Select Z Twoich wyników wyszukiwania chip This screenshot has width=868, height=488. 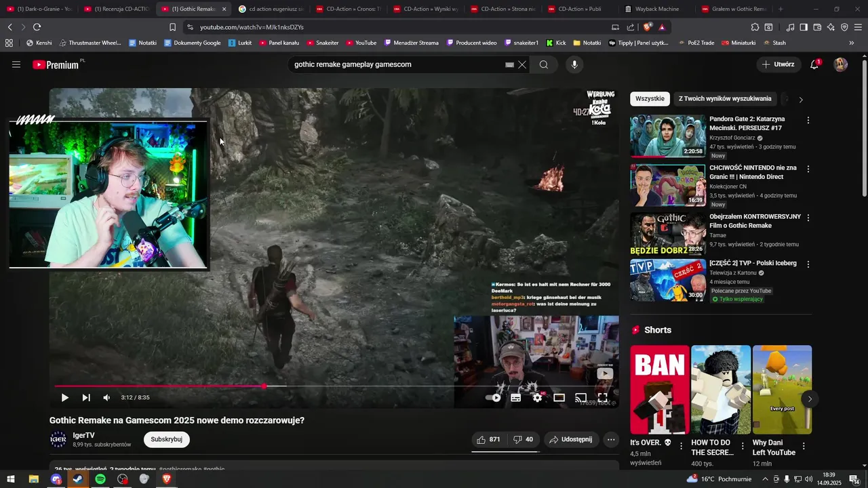click(x=725, y=98)
